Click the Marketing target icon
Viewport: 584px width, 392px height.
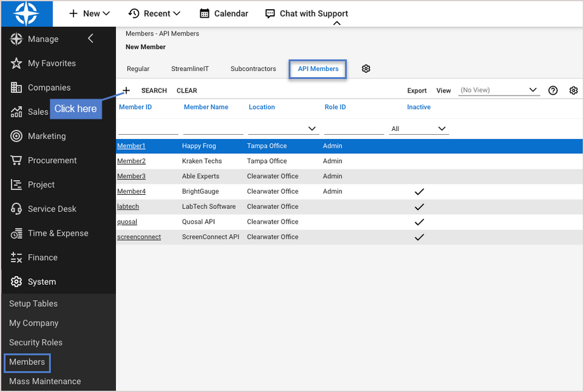pos(17,136)
